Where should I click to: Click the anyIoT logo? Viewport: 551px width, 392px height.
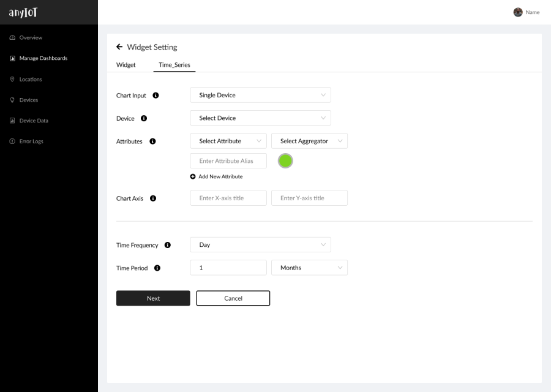(x=23, y=13)
